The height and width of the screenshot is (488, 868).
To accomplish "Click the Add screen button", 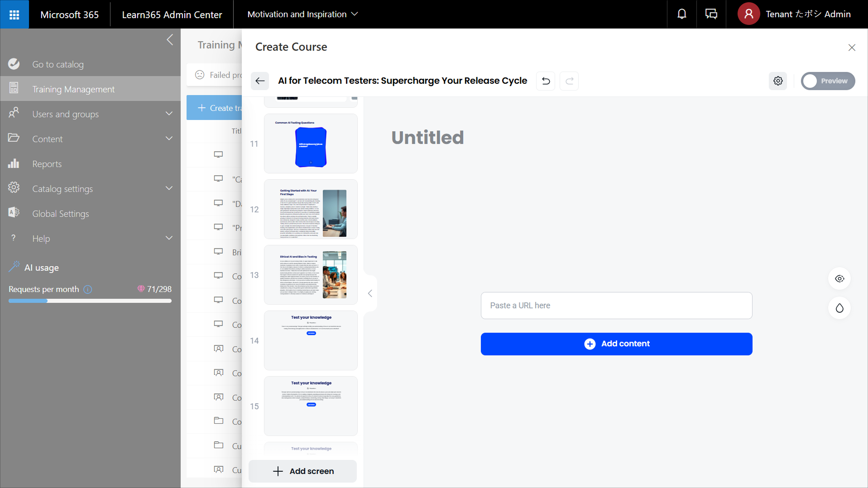I will point(302,471).
